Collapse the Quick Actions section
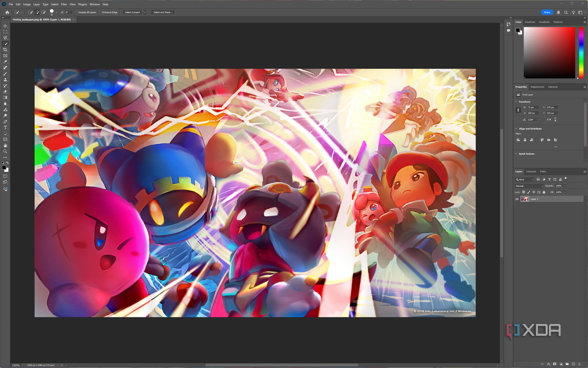 click(516, 153)
